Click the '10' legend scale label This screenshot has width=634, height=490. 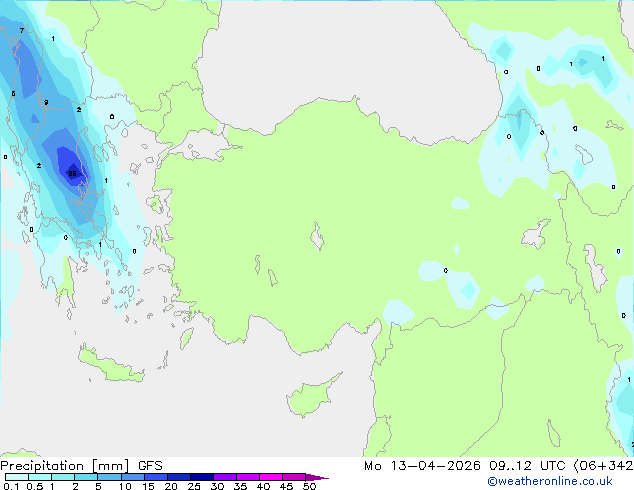pos(125,486)
